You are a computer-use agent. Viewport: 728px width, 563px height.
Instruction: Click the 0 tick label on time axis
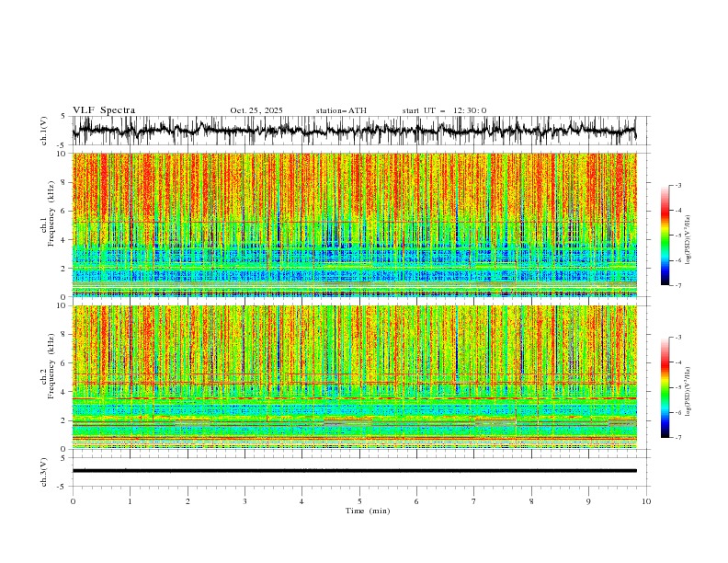tap(73, 501)
